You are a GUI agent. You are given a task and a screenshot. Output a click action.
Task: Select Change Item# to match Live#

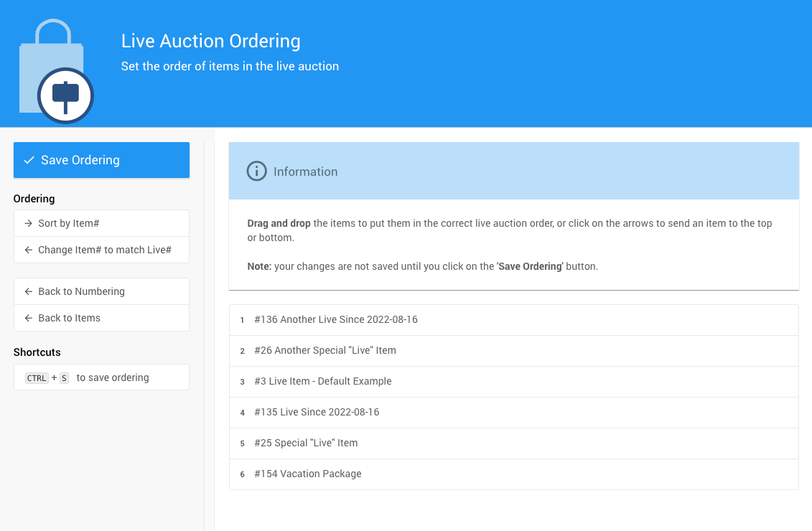click(x=104, y=250)
